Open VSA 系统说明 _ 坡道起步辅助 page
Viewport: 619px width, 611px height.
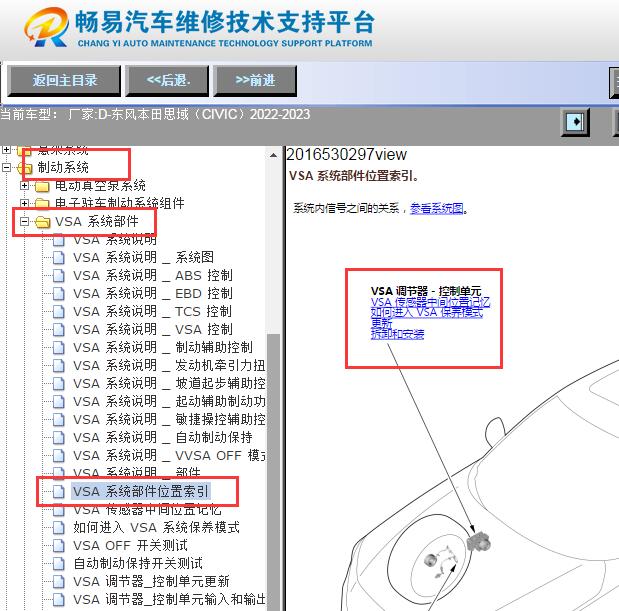[x=169, y=383]
